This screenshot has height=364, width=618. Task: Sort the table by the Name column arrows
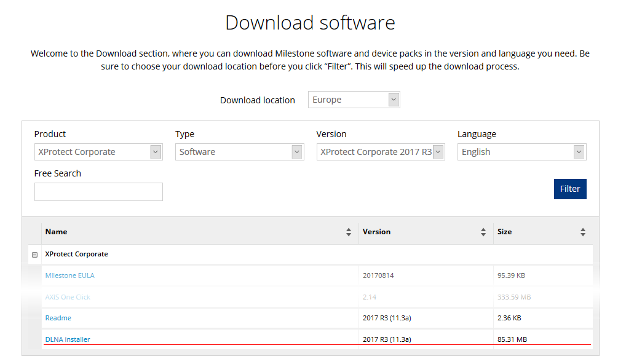tap(349, 232)
